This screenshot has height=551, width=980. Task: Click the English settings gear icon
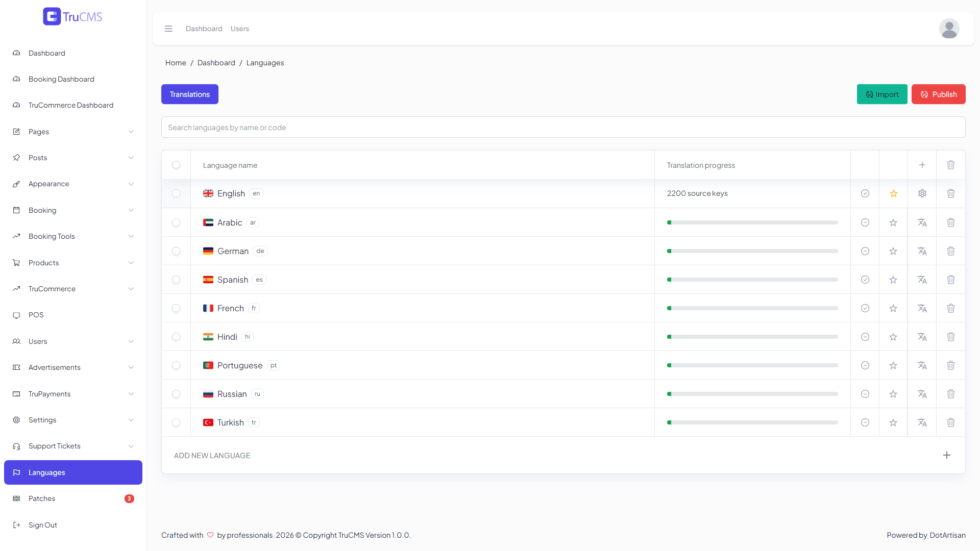coord(922,193)
